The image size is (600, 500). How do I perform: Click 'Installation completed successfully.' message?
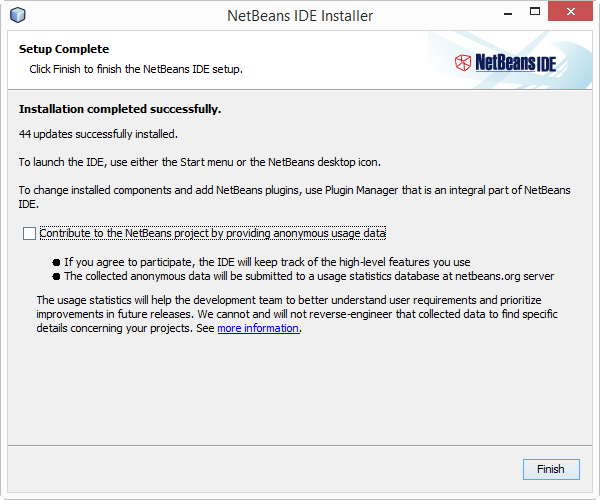coord(120,109)
